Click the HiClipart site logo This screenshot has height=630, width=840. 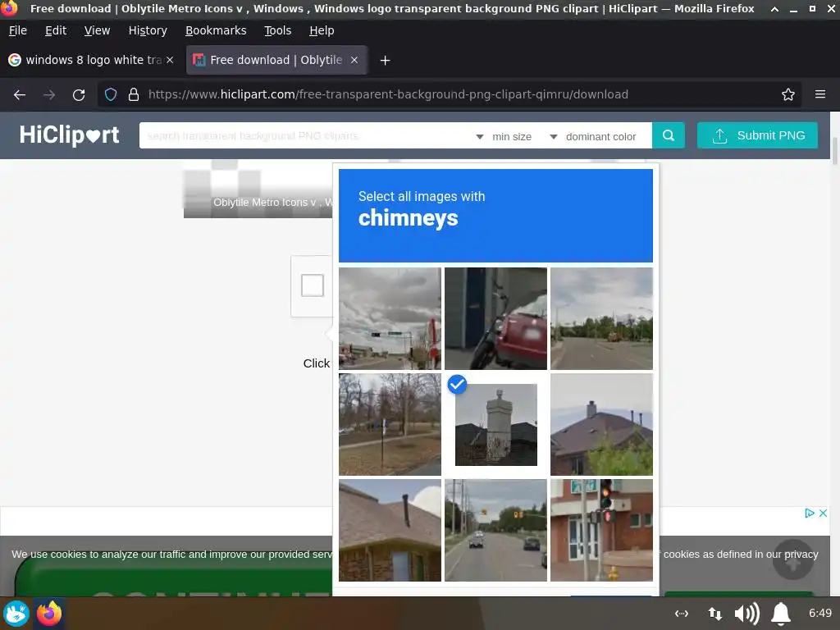(70, 135)
